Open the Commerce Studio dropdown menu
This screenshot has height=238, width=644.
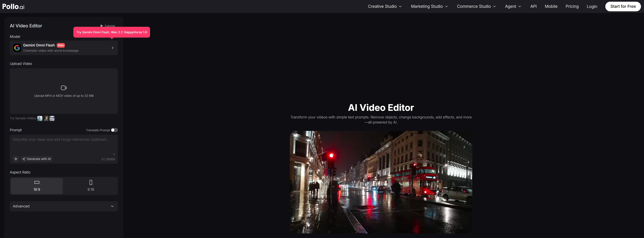(x=476, y=6)
